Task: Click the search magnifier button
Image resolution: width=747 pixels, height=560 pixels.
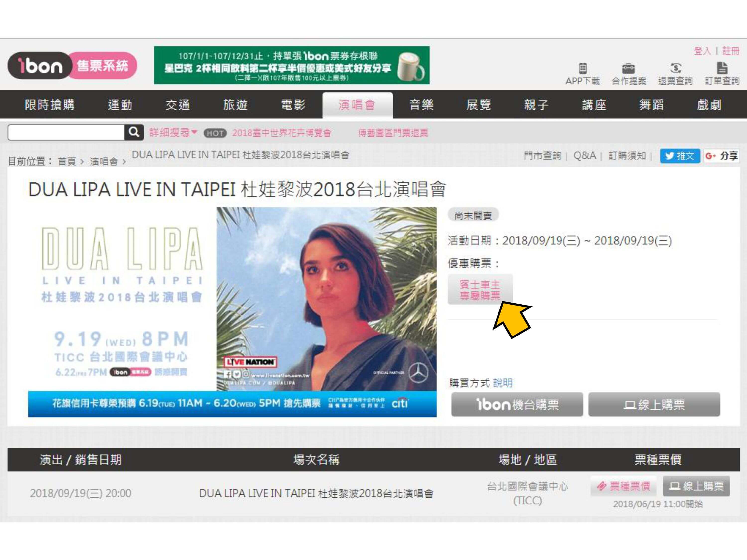Action: [x=134, y=132]
